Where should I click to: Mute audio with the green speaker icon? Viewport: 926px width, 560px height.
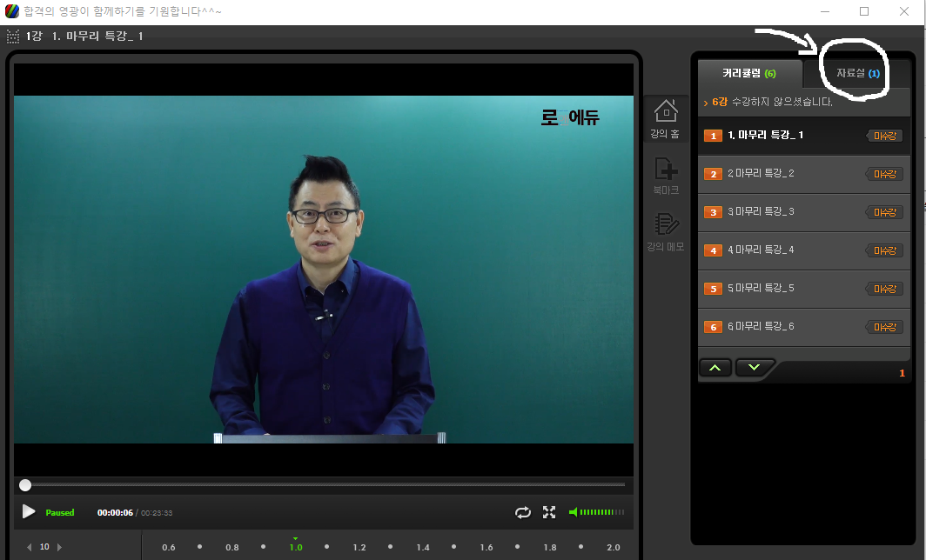coord(574,512)
